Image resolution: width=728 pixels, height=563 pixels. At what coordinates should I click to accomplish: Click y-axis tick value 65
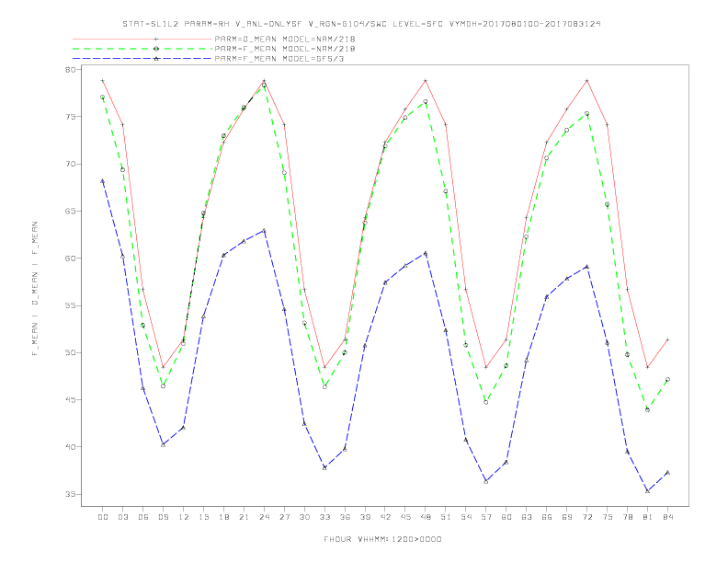(71, 212)
